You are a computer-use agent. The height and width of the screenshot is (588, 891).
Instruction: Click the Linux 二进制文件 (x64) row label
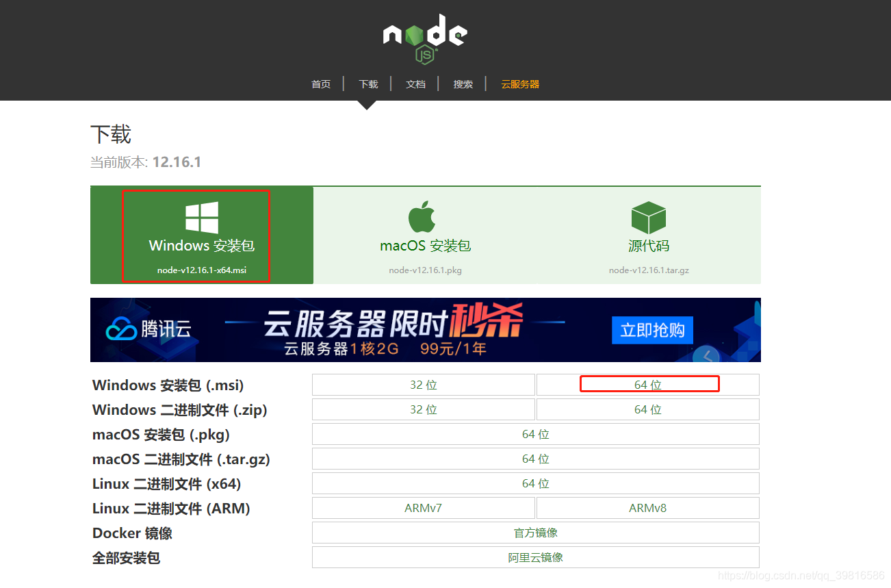point(167,483)
